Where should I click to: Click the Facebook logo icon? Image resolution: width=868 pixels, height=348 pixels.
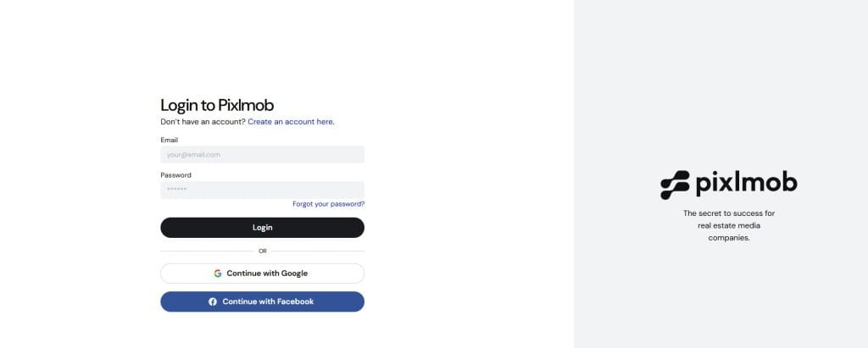(x=213, y=301)
